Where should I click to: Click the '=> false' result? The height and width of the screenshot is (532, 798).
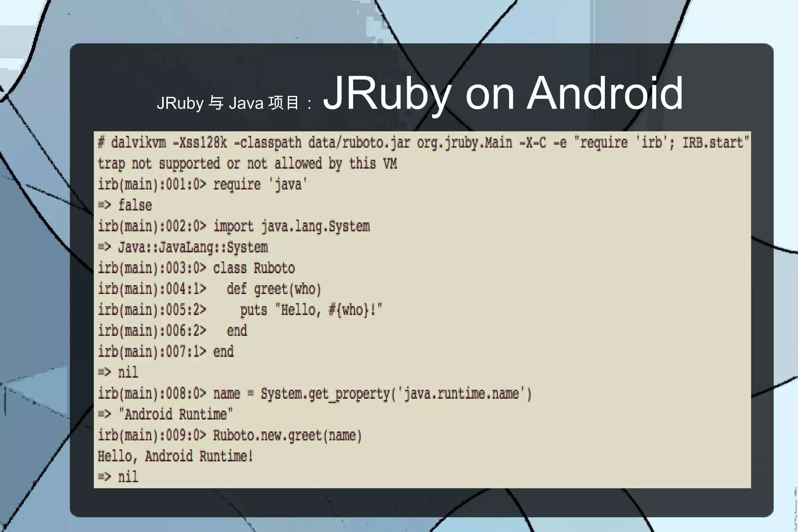click(125, 205)
